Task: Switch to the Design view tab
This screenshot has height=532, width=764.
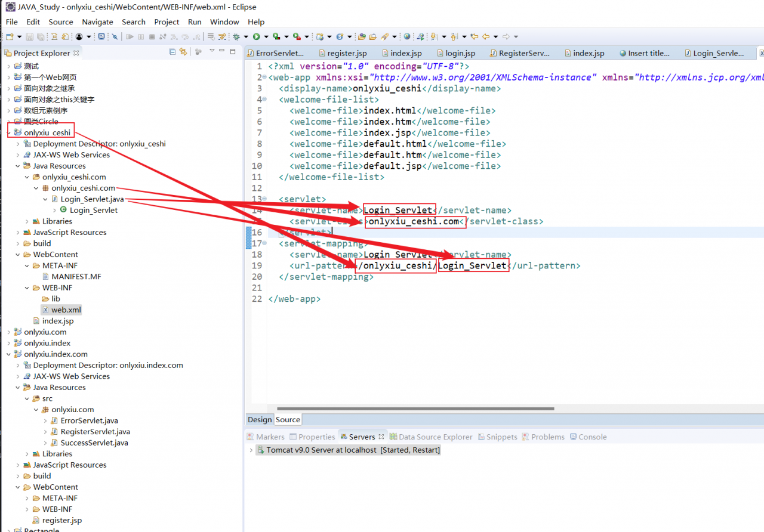Action: pyautogui.click(x=259, y=420)
